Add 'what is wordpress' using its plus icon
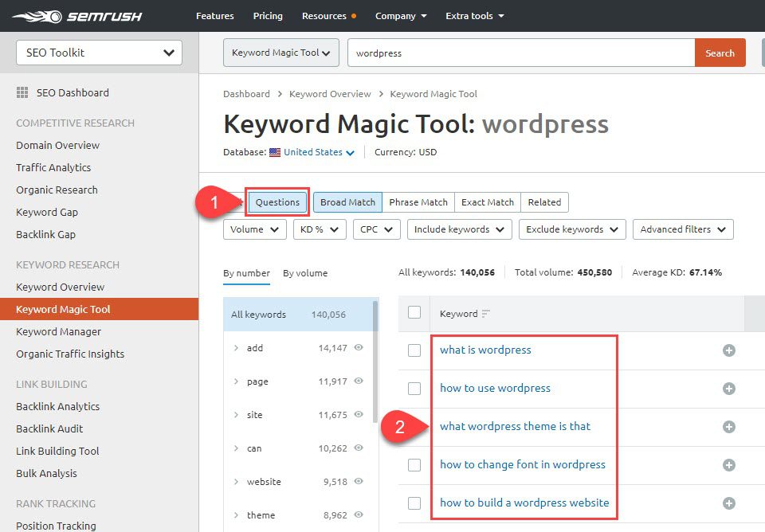The width and height of the screenshot is (765, 532). (728, 350)
